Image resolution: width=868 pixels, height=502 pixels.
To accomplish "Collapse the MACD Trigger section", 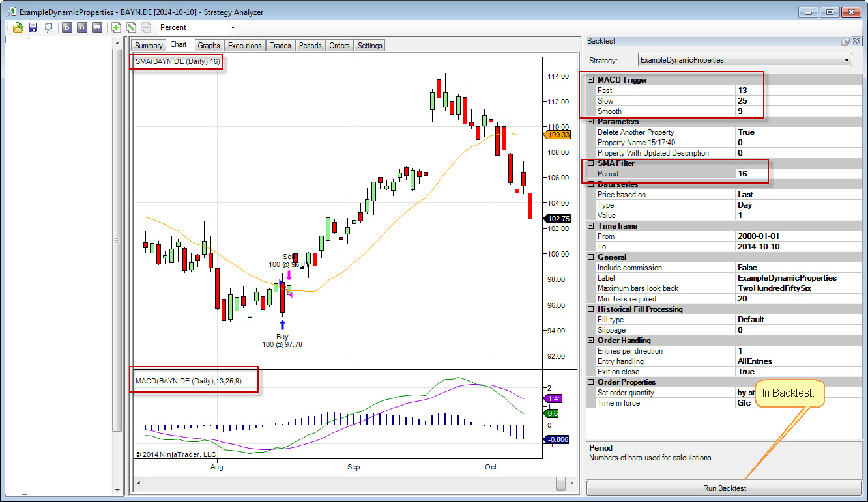I will pos(590,80).
